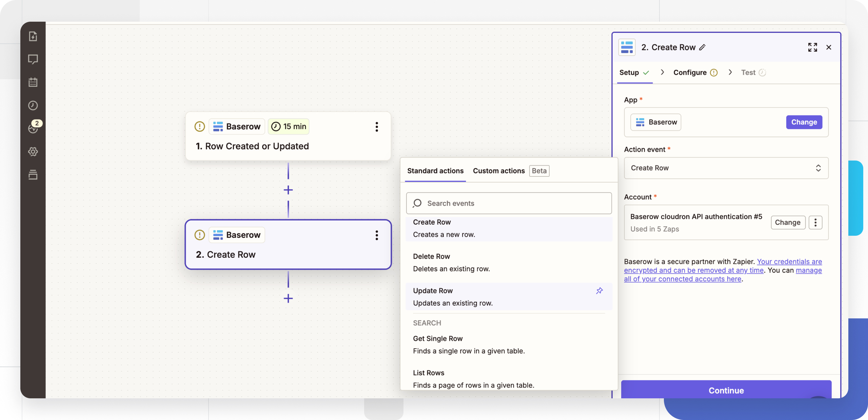This screenshot has height=420, width=868.
Task: Open the settings gear sidebar icon
Action: (33, 151)
